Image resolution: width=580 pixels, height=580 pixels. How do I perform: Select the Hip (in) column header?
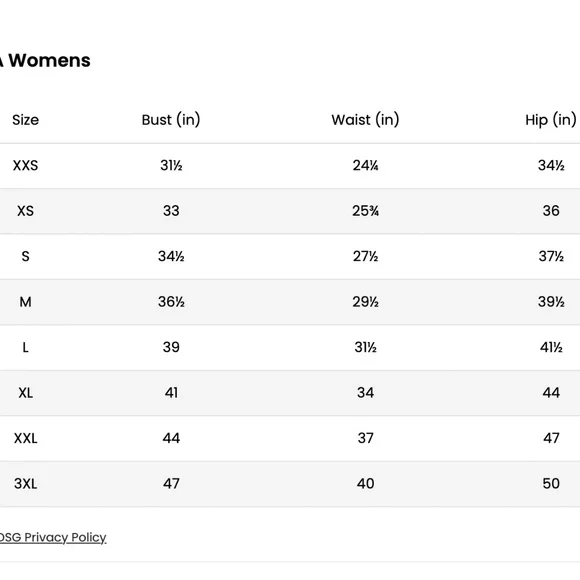point(551,120)
